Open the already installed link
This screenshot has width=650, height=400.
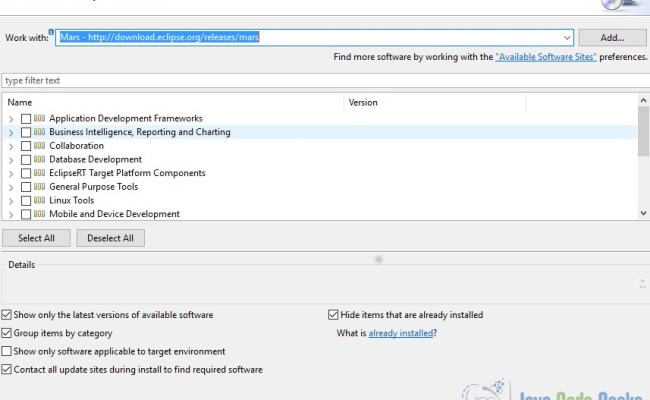[x=401, y=333]
